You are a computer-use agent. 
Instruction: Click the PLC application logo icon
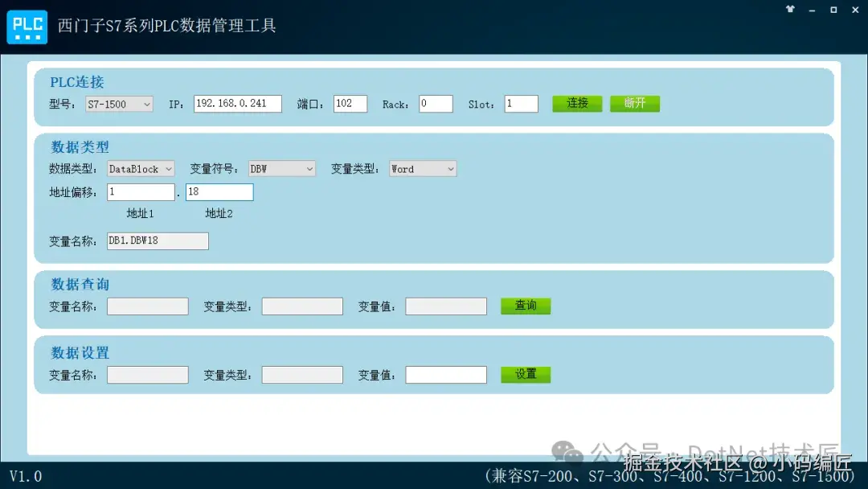27,27
